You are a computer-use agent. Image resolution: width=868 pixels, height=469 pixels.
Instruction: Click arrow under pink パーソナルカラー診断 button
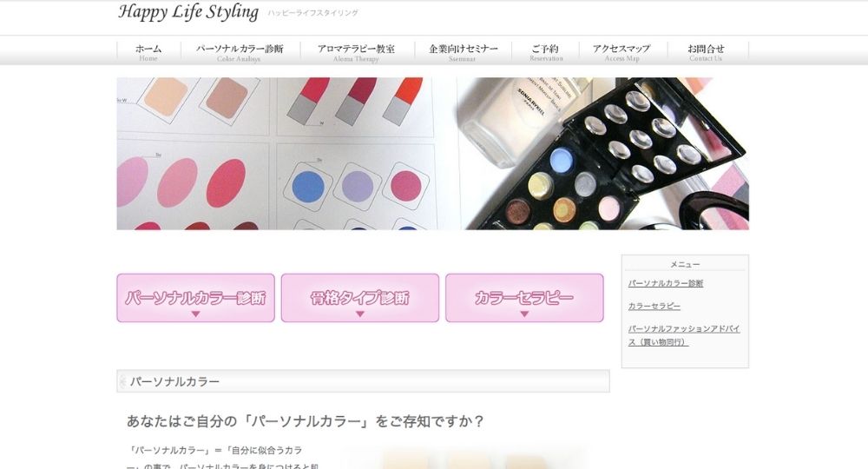coord(195,314)
